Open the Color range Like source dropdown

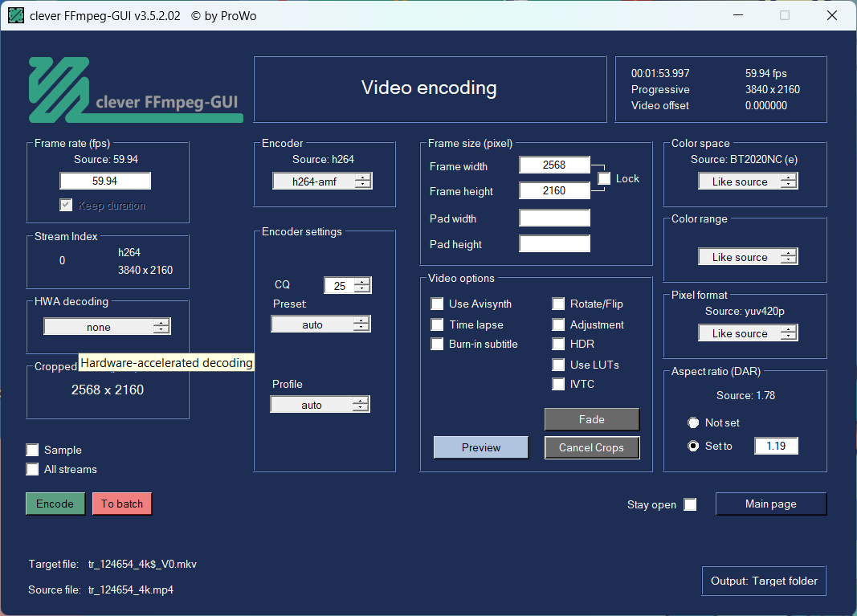click(748, 257)
